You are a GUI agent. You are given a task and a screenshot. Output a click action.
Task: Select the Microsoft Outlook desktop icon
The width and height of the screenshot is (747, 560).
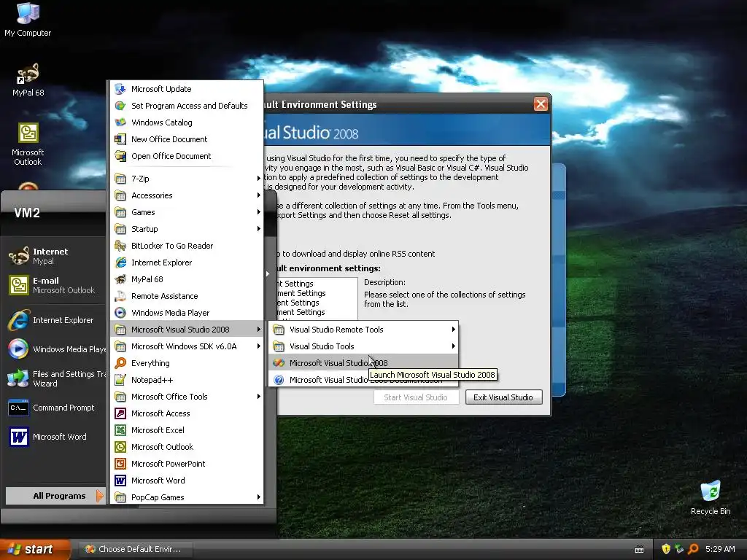click(28, 144)
